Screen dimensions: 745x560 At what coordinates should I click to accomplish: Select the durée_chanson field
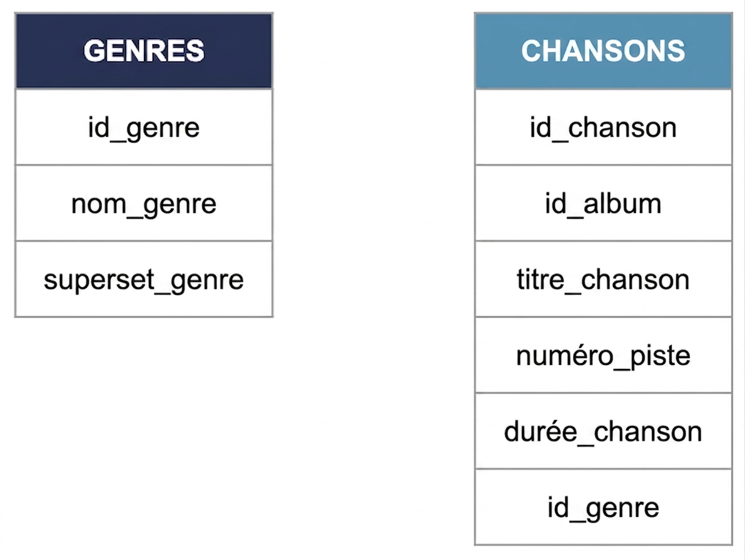pos(604,431)
